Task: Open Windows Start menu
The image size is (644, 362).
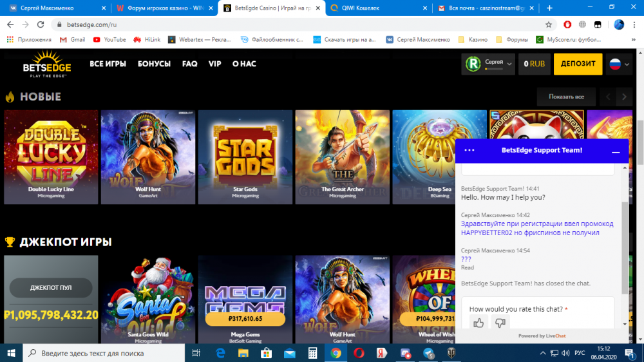Action: tap(11, 353)
